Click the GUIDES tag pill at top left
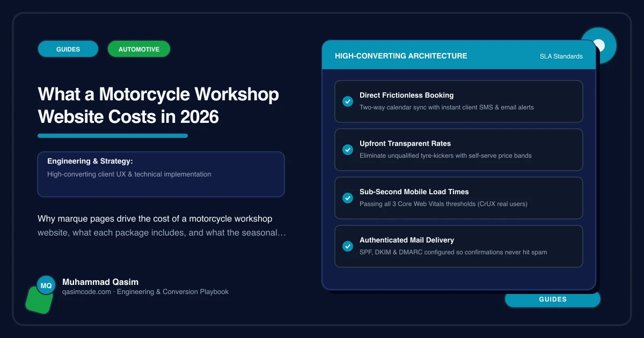 (x=68, y=49)
